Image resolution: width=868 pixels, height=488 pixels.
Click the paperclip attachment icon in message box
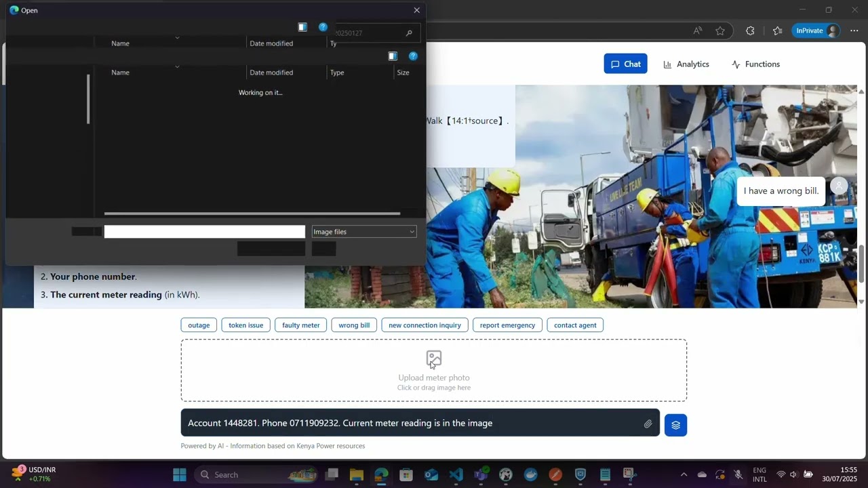(x=648, y=424)
